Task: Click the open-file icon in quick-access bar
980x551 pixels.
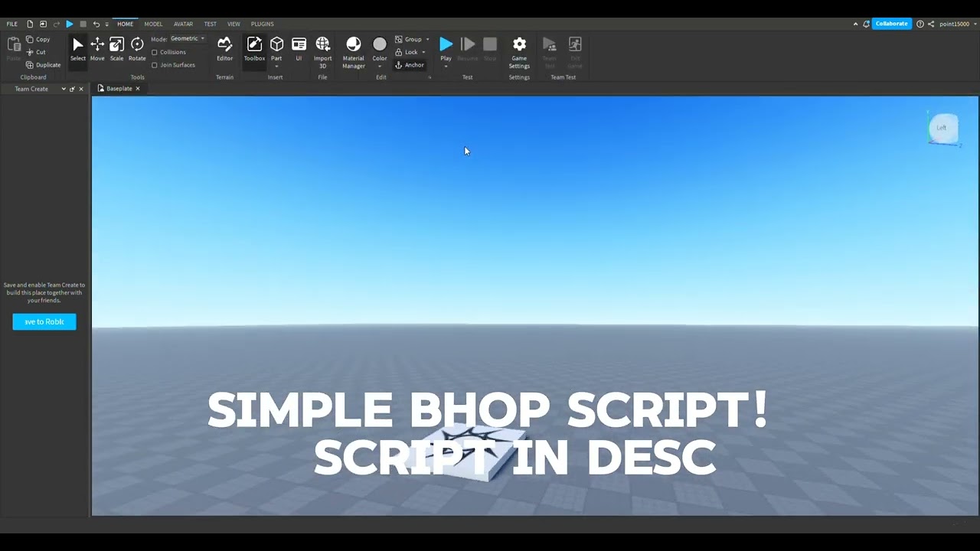Action: coord(43,24)
